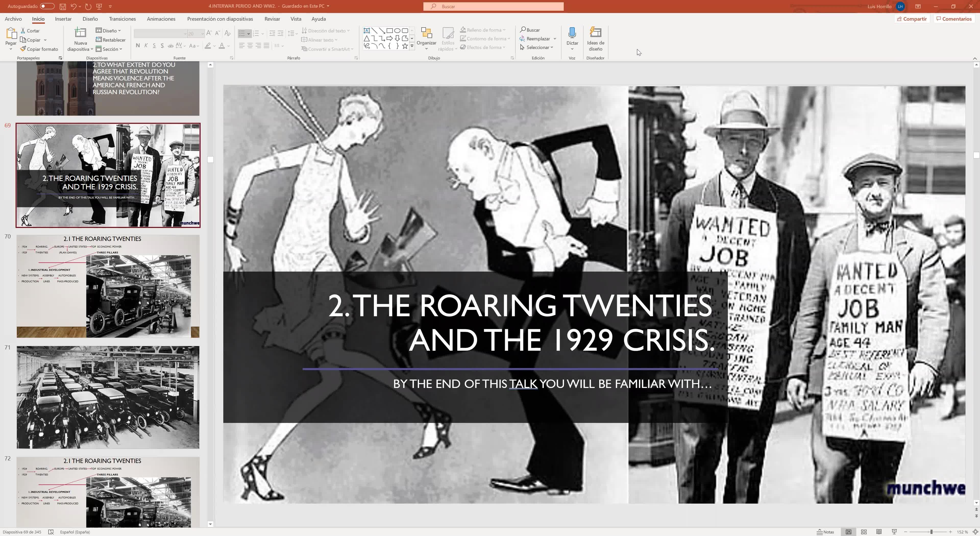
Task: Toggle the Autoguardado switch
Action: click(47, 6)
